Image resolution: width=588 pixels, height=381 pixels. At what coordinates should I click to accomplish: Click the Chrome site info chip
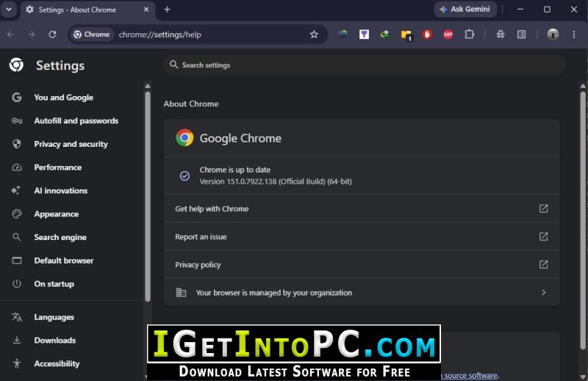92,35
